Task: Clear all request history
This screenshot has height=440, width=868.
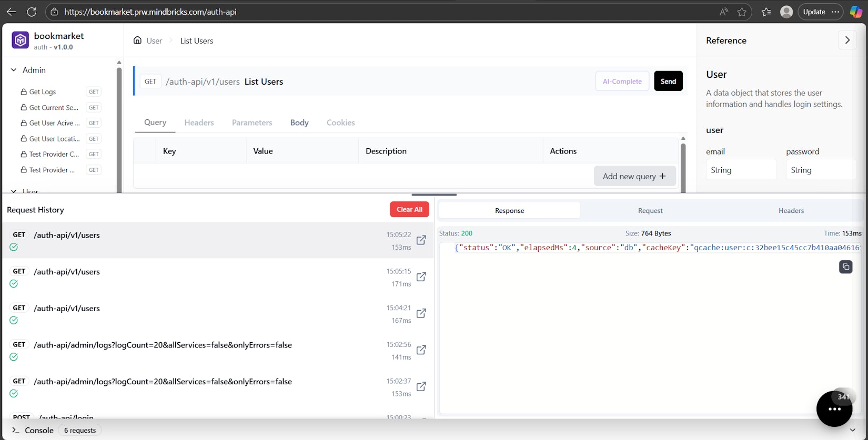Action: 409,209
